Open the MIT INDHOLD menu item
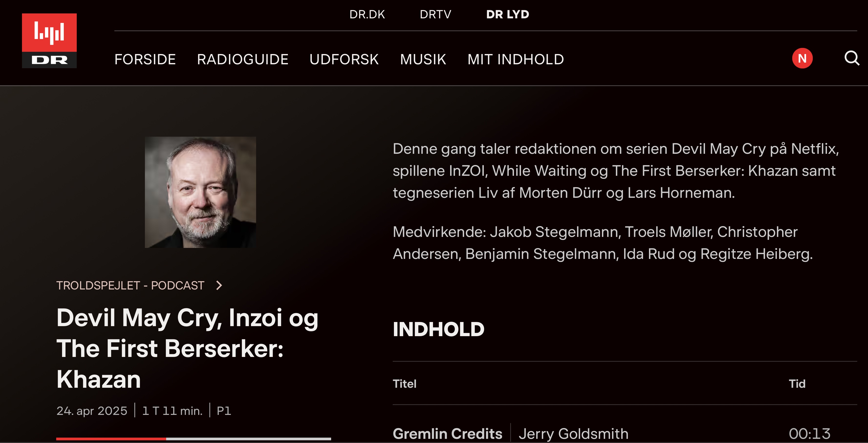868x443 pixels. point(516,59)
